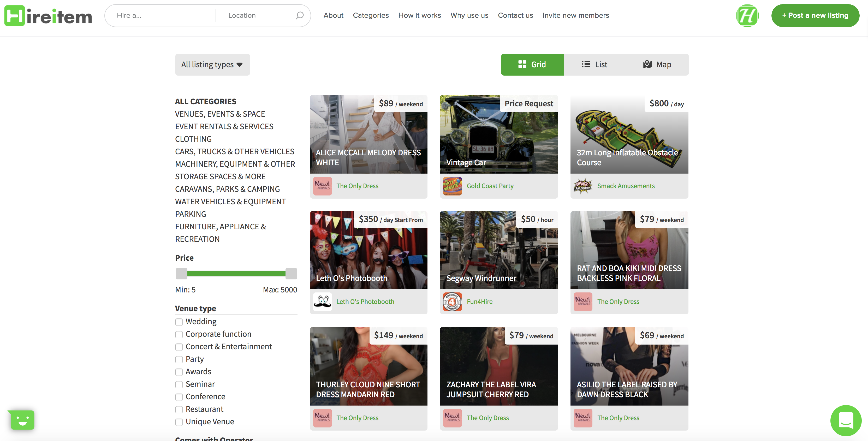Check the Wedding venue type checkbox
868x441 pixels.
coord(179,322)
